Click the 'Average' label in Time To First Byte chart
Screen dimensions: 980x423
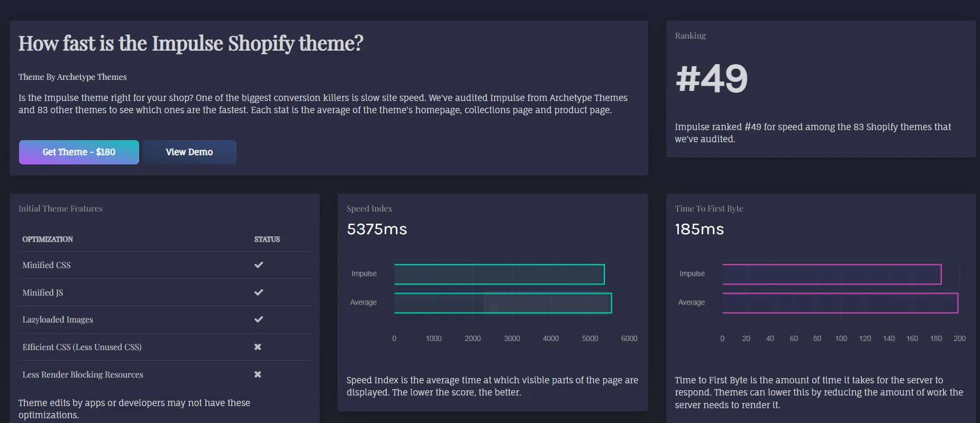(692, 302)
